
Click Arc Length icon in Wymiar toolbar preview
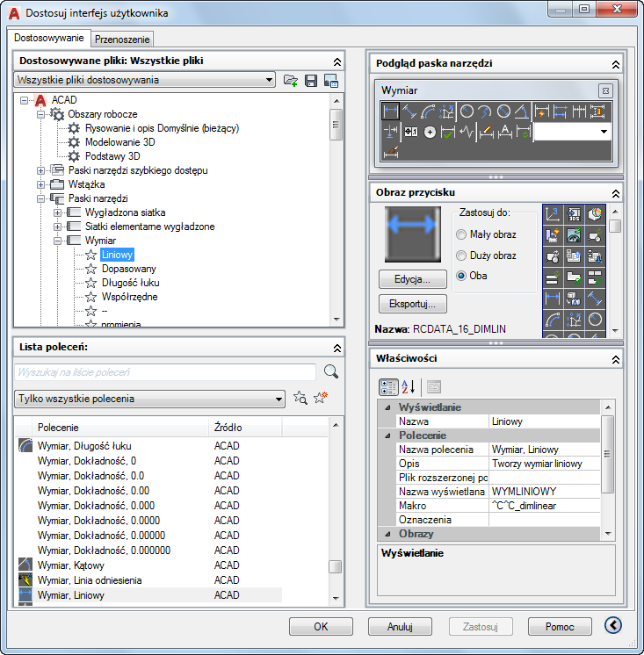(x=428, y=112)
